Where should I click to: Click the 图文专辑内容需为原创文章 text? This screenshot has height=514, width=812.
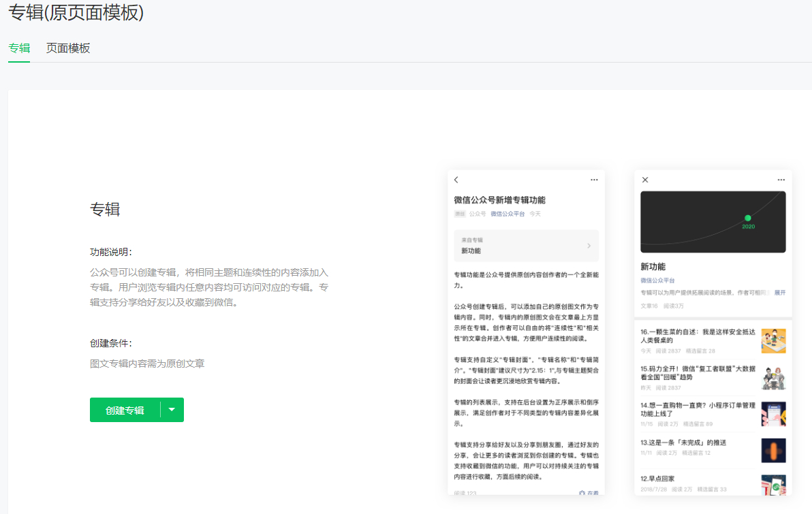coord(147,364)
